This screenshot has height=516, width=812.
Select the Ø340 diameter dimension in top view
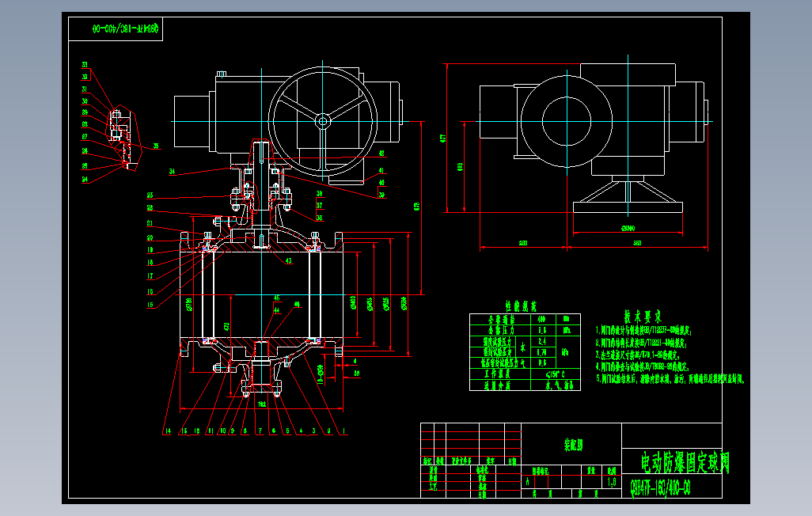point(628,229)
